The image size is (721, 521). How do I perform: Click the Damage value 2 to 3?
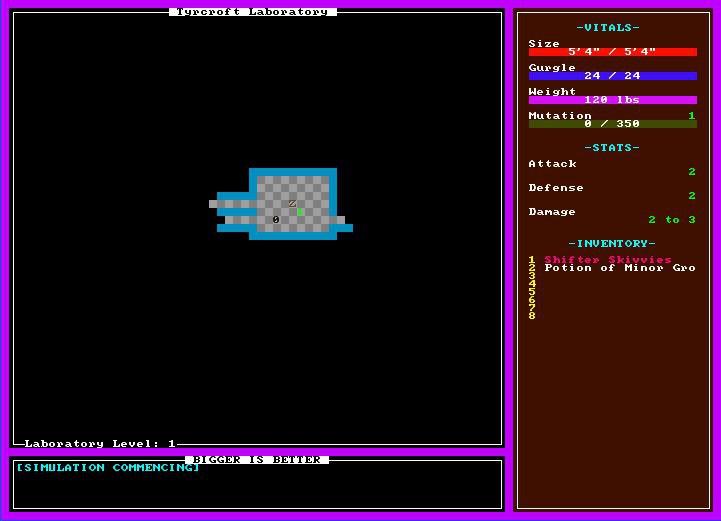(x=672, y=220)
